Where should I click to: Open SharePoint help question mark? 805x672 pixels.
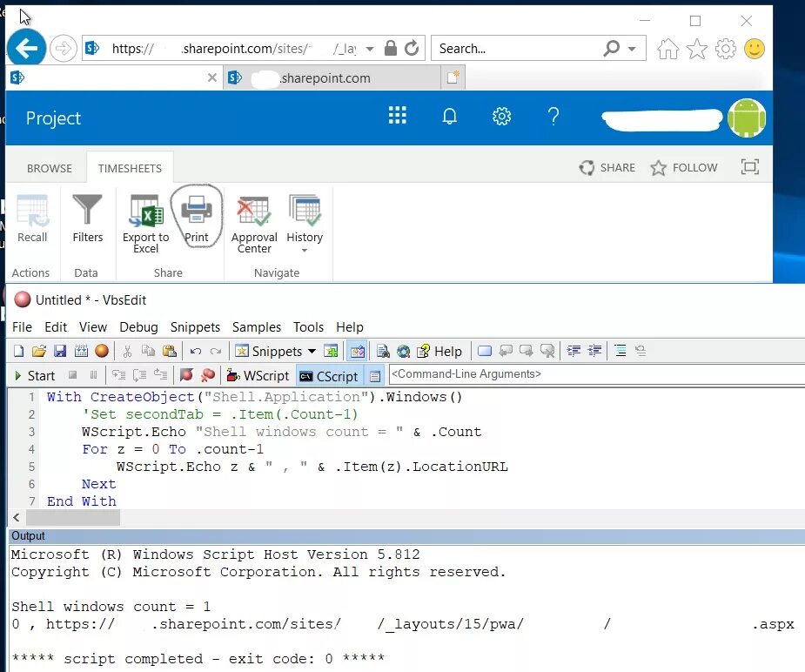pos(553,117)
